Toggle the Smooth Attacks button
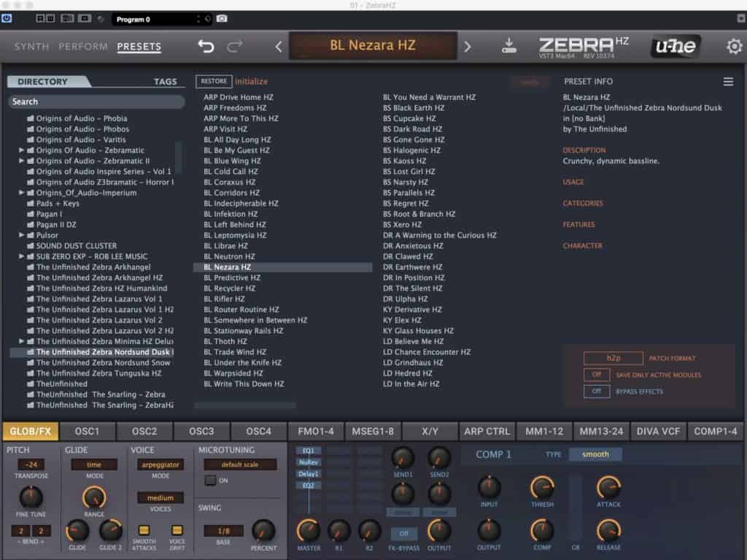The height and width of the screenshot is (560, 747). pyautogui.click(x=144, y=530)
